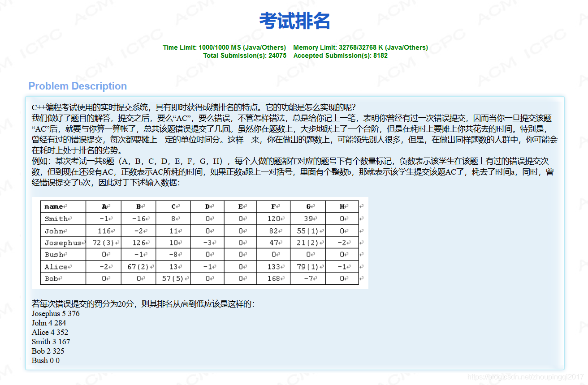Click the Alice name cell in table

(63, 266)
